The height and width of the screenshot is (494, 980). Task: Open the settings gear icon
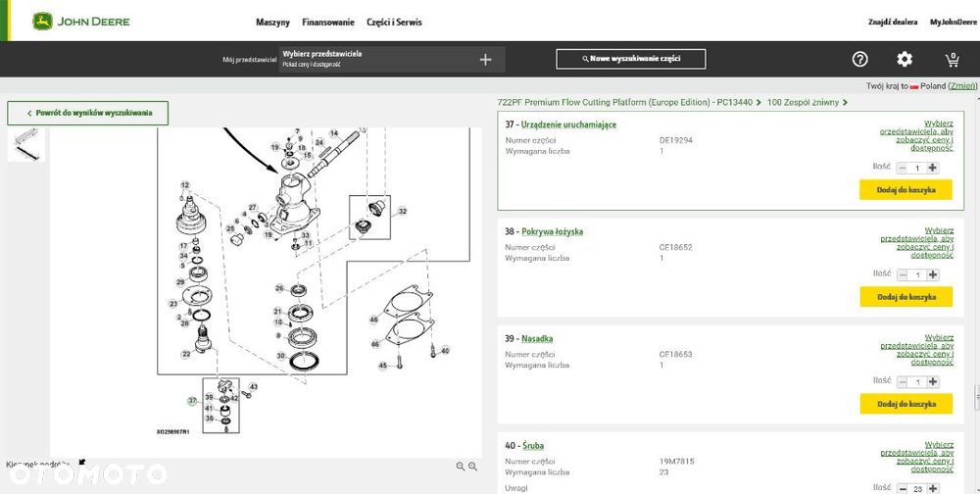[x=905, y=60]
